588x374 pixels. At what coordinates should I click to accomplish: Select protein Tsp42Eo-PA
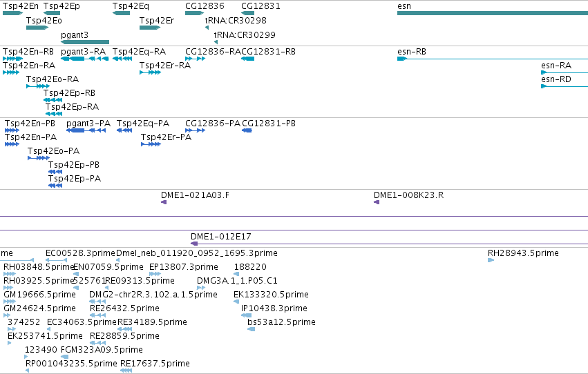click(x=54, y=151)
